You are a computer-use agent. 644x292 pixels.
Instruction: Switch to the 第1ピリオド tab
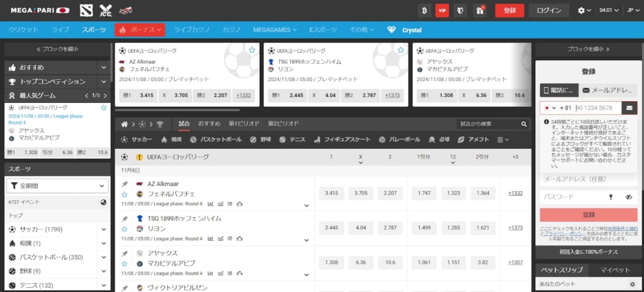pyautogui.click(x=245, y=124)
